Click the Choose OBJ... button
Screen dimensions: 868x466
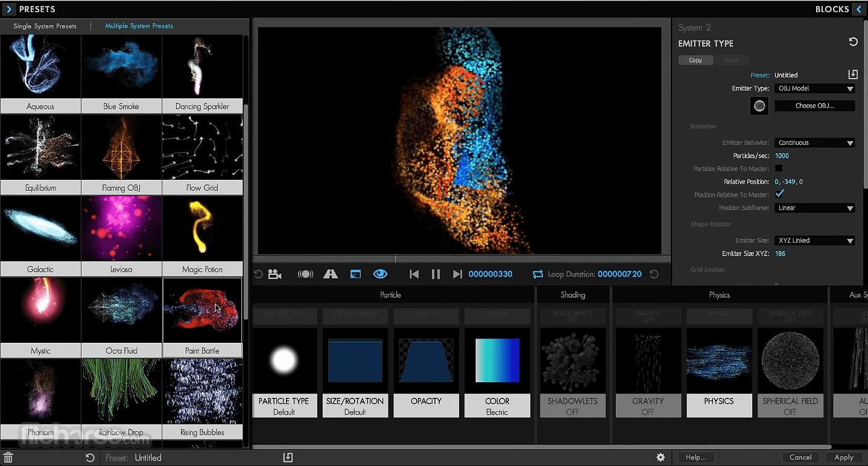click(x=814, y=106)
